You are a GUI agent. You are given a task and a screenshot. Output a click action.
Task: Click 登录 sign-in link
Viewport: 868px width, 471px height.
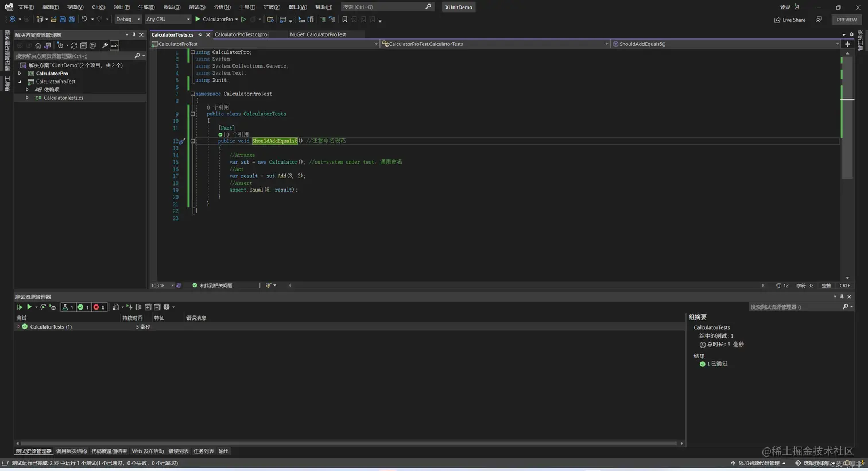pyautogui.click(x=785, y=7)
